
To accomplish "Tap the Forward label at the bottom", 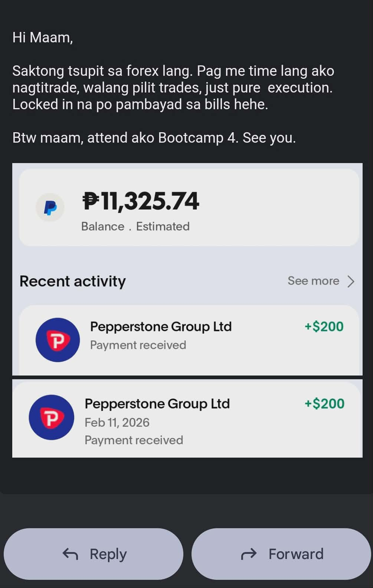I will tap(296, 554).
